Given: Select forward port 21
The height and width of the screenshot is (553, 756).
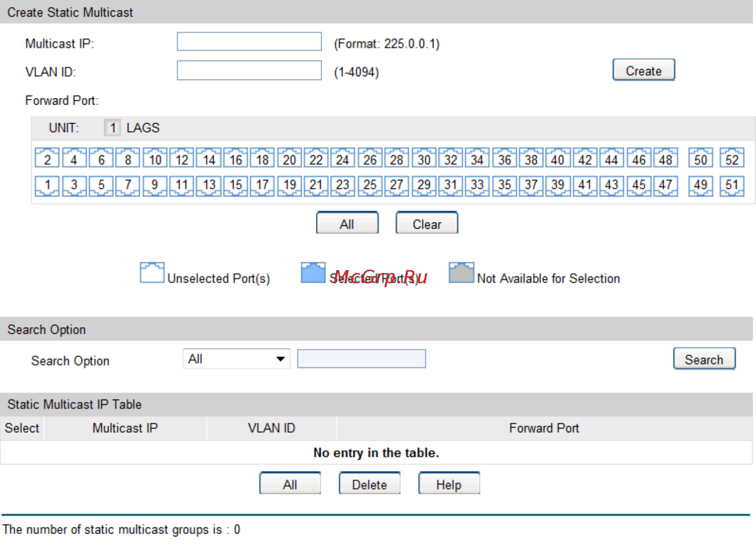Looking at the screenshot, I should (x=316, y=186).
